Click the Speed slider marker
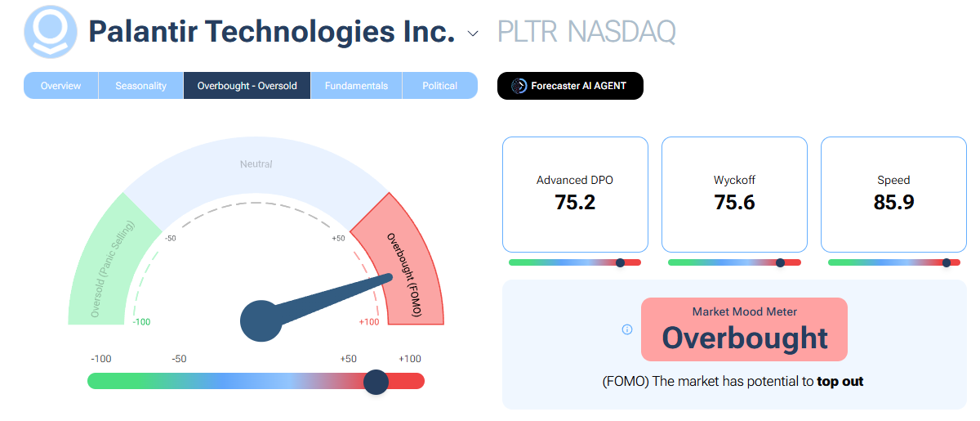This screenshot has width=980, height=421. [x=947, y=262]
